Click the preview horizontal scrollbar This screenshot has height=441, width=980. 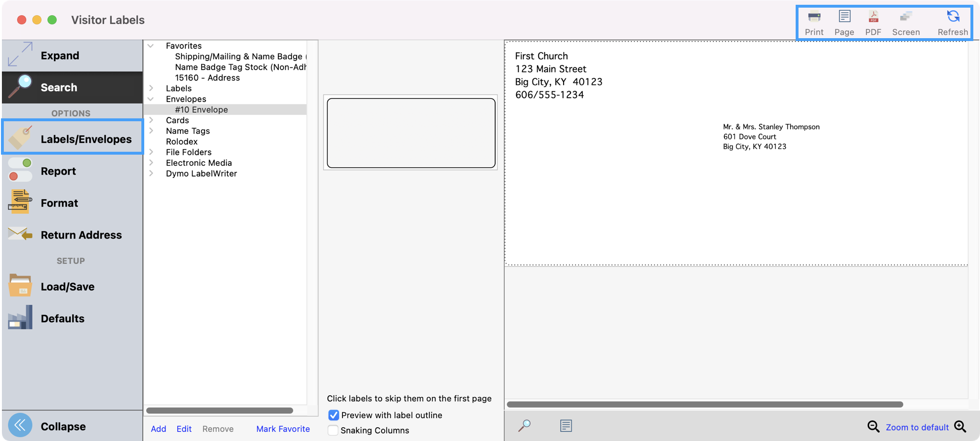704,405
